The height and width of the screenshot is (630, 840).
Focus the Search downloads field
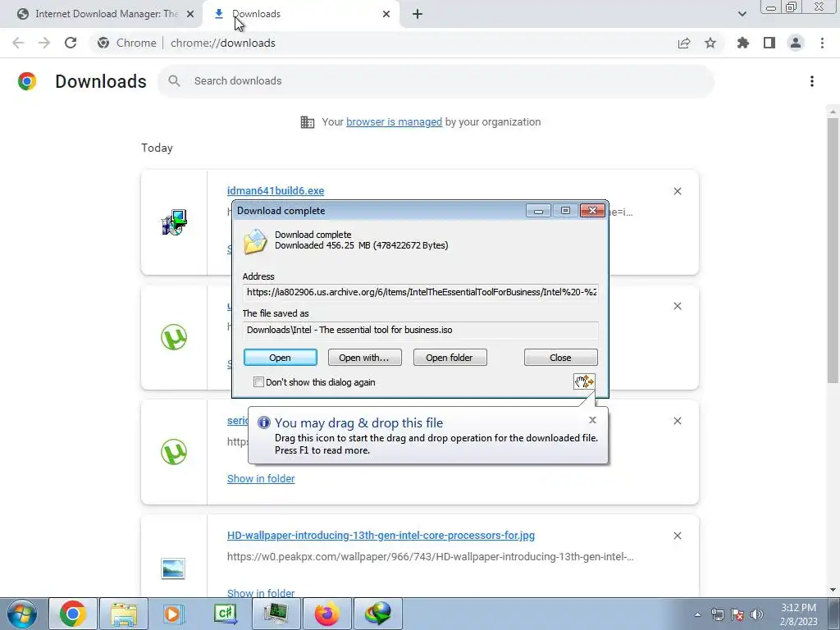pyautogui.click(x=436, y=81)
